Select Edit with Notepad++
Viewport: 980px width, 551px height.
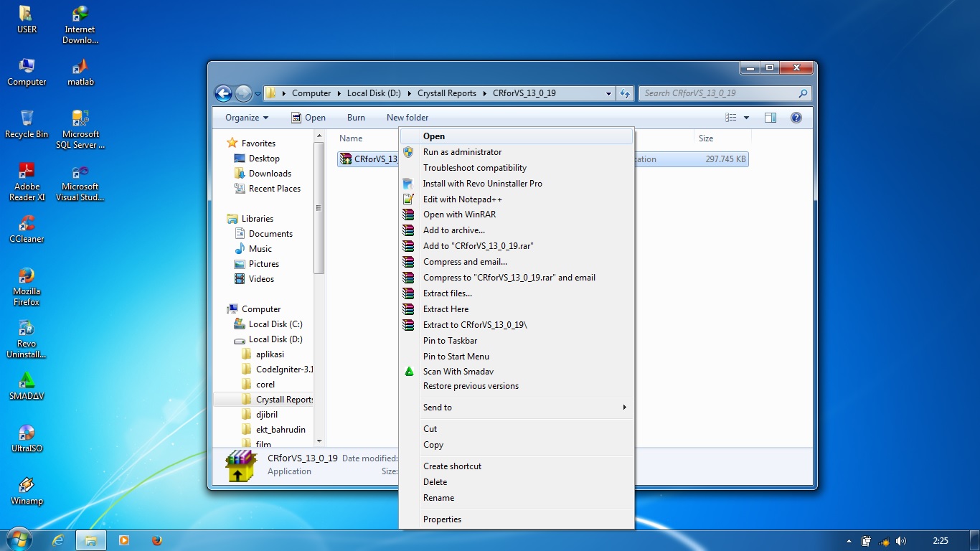pos(517,199)
